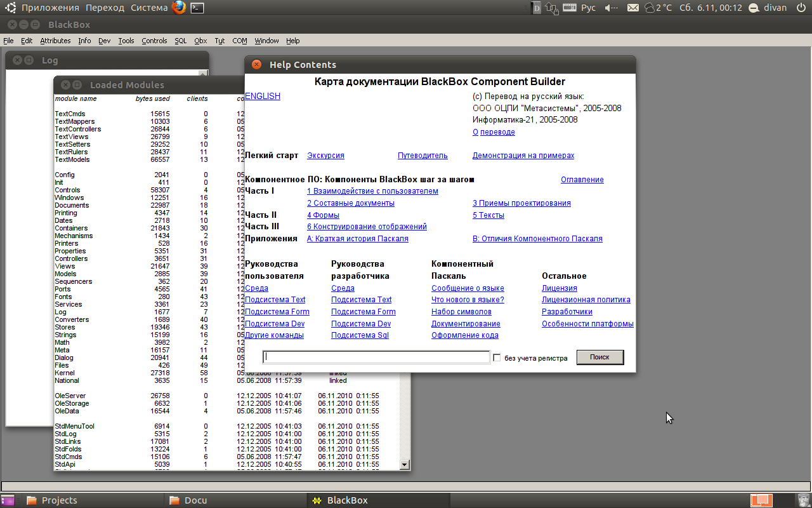Open the mail envelope indicator
Viewport: 812px width, 508px height.
(632, 8)
